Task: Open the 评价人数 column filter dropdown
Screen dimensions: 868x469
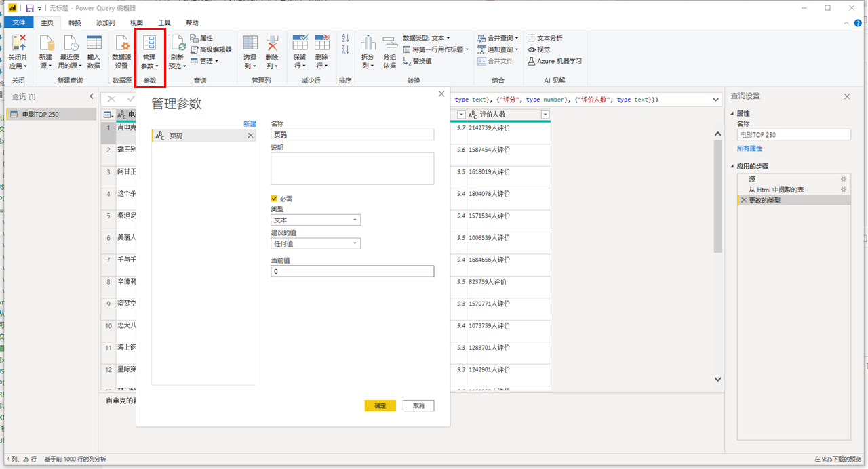Action: [x=545, y=115]
